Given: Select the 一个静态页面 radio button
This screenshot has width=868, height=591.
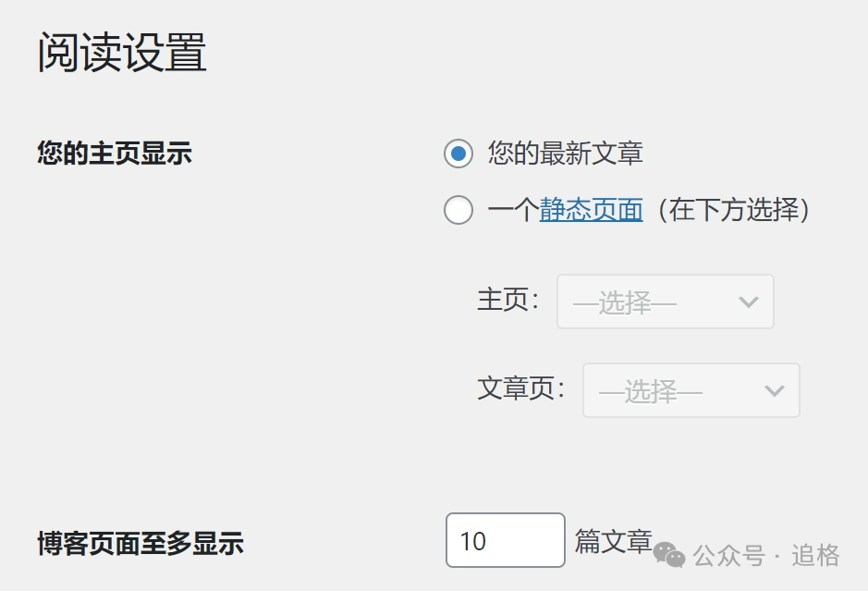Looking at the screenshot, I should tap(458, 210).
